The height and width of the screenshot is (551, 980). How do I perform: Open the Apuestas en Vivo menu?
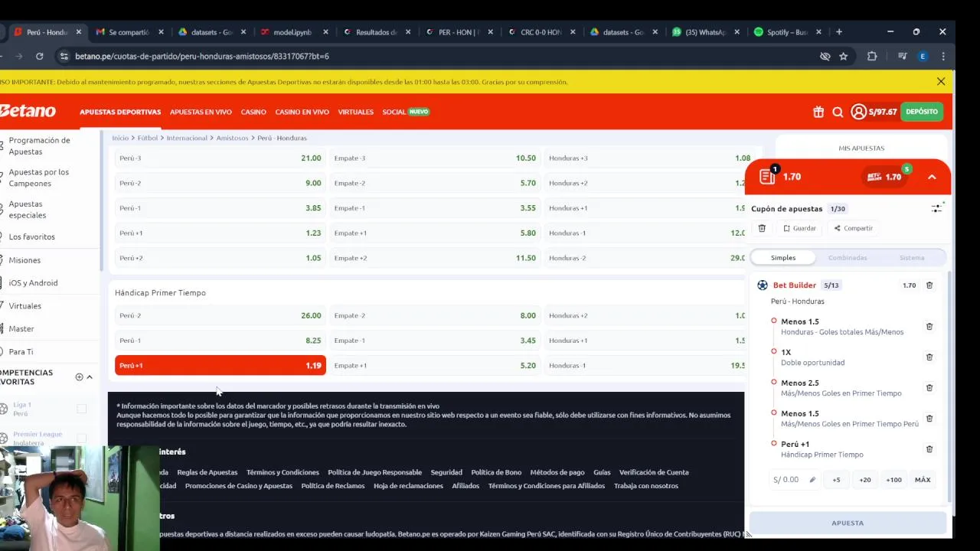201,112
